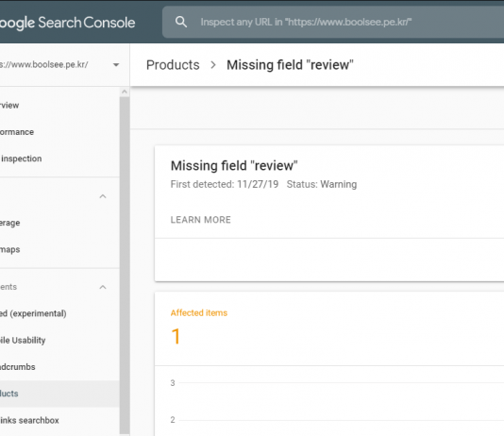Open Sitelinks searchbox report
Image resolution: width=504 pixels, height=436 pixels.
(x=29, y=420)
